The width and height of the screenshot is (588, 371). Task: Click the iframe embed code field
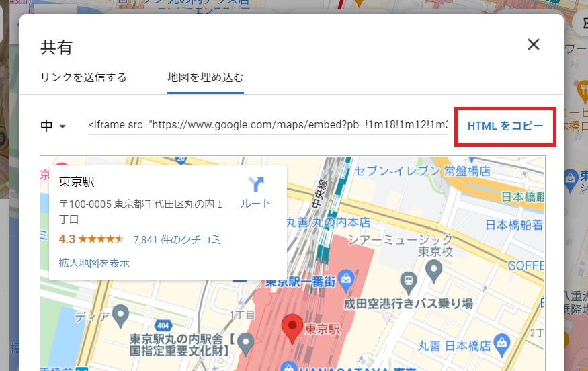267,125
